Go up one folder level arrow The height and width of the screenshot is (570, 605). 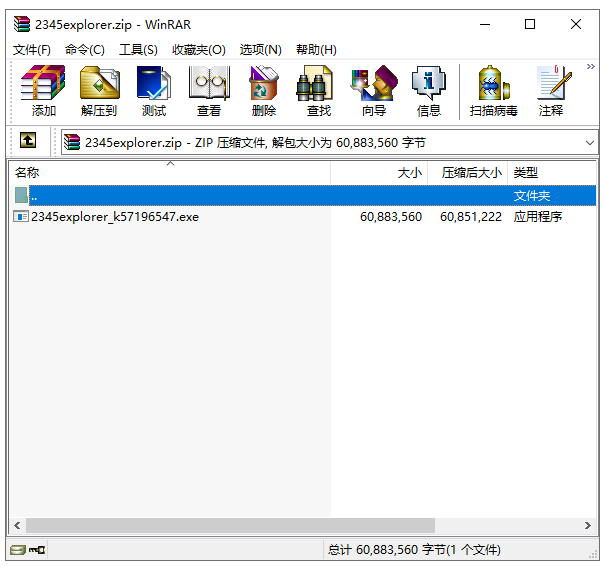(28, 140)
